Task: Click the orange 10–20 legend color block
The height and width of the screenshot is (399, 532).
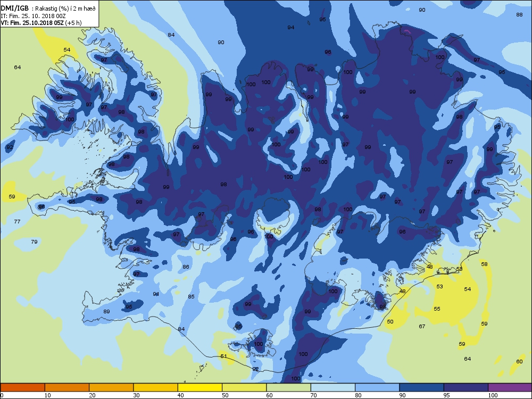Action: 67,387
